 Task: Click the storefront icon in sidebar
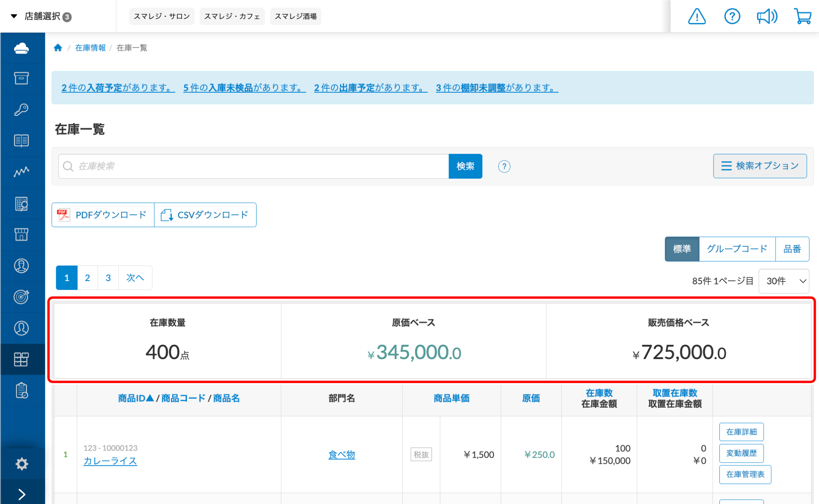point(22,234)
